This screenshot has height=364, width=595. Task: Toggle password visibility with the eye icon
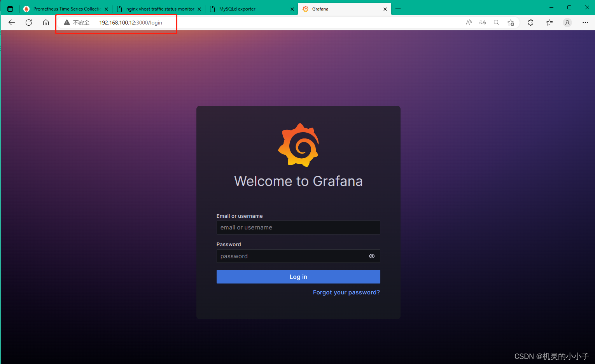pos(372,256)
